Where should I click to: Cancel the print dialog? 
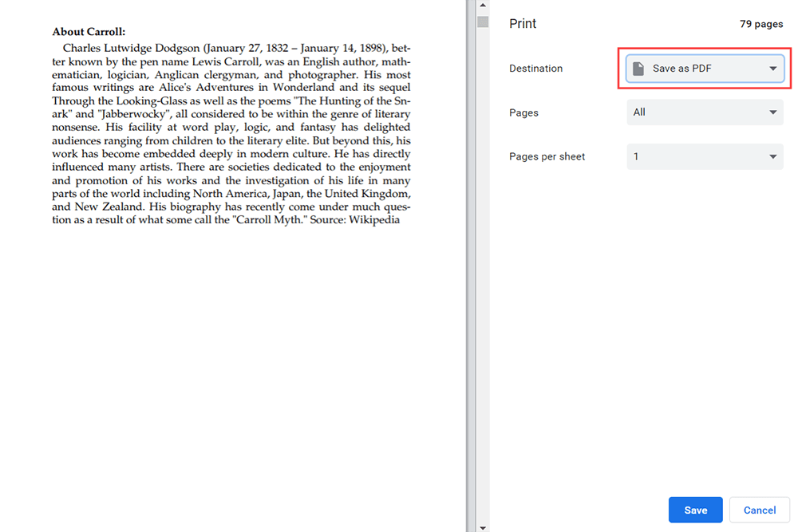click(759, 510)
